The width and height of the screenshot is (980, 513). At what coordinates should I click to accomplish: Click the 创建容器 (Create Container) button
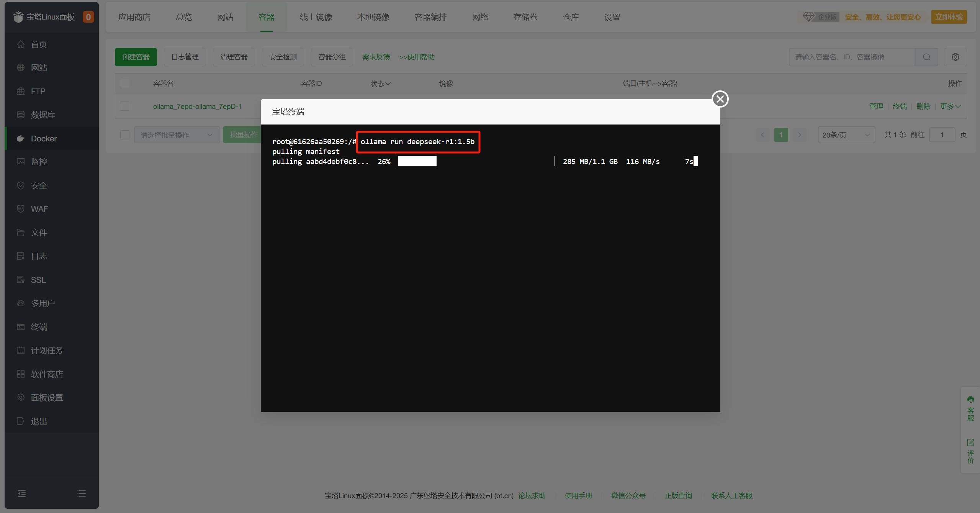[136, 57]
